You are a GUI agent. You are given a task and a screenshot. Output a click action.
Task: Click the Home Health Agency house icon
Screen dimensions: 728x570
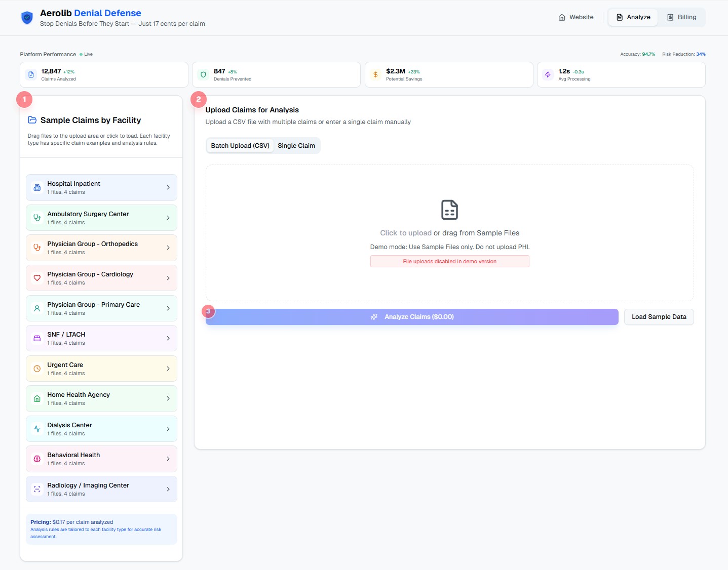click(x=36, y=398)
